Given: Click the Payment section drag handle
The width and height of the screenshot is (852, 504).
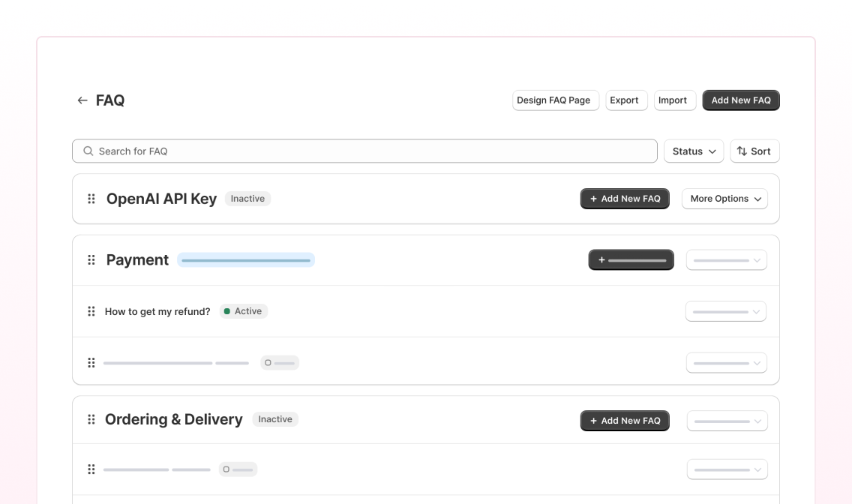Looking at the screenshot, I should coord(91,260).
